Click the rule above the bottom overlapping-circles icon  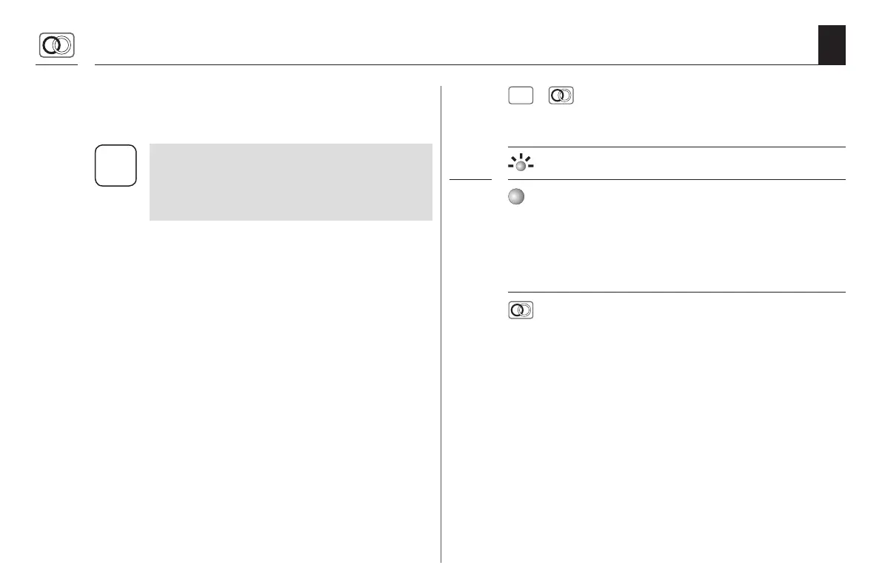point(676,292)
